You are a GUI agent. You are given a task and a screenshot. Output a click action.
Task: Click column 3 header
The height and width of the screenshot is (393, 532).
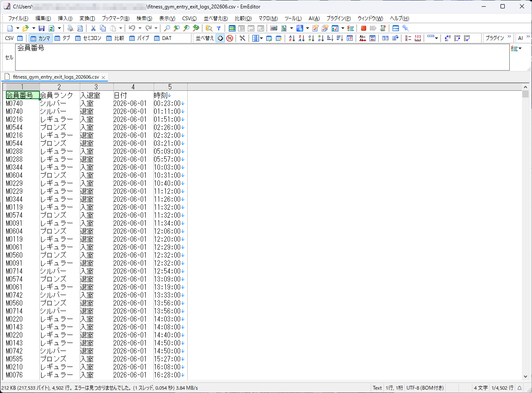[x=96, y=87]
